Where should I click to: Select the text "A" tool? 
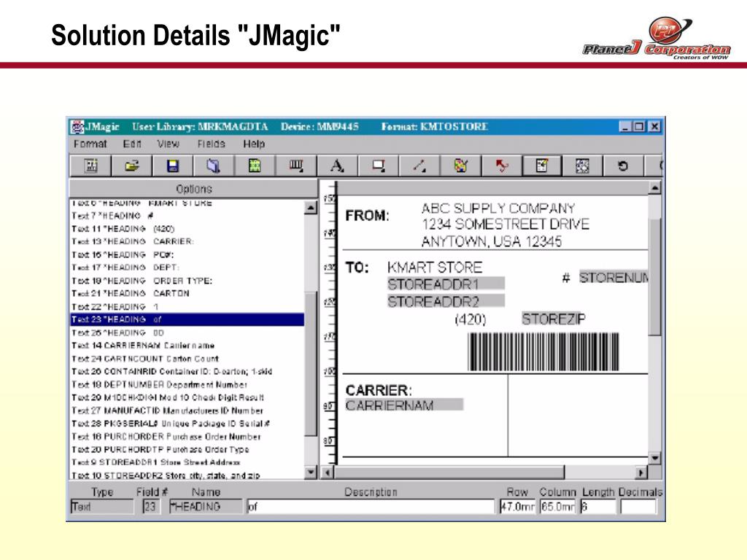tap(337, 166)
